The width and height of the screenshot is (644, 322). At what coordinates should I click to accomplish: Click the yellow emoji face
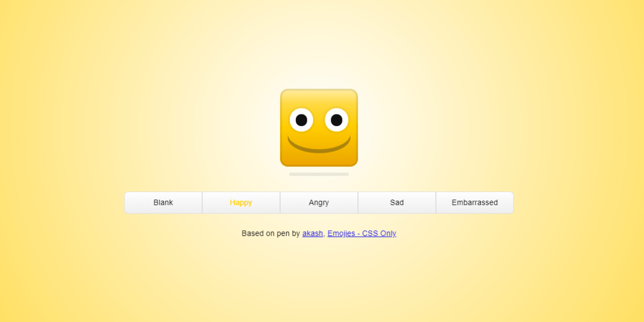(x=319, y=128)
